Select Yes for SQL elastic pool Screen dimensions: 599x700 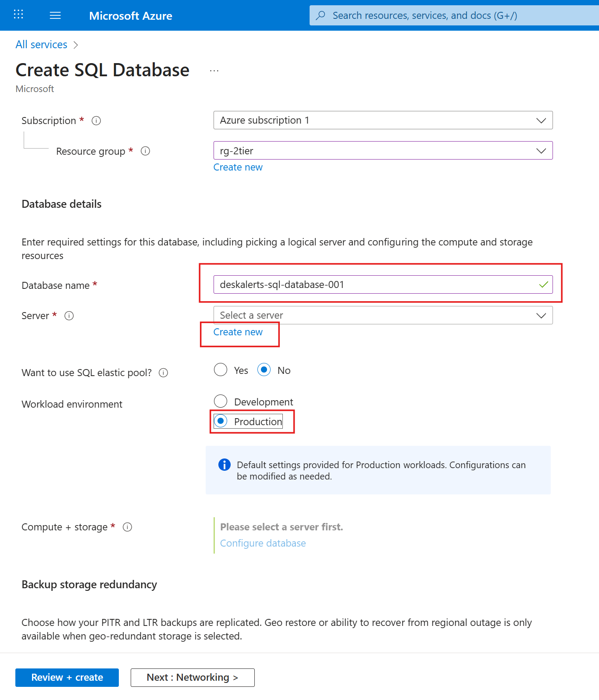tap(221, 370)
